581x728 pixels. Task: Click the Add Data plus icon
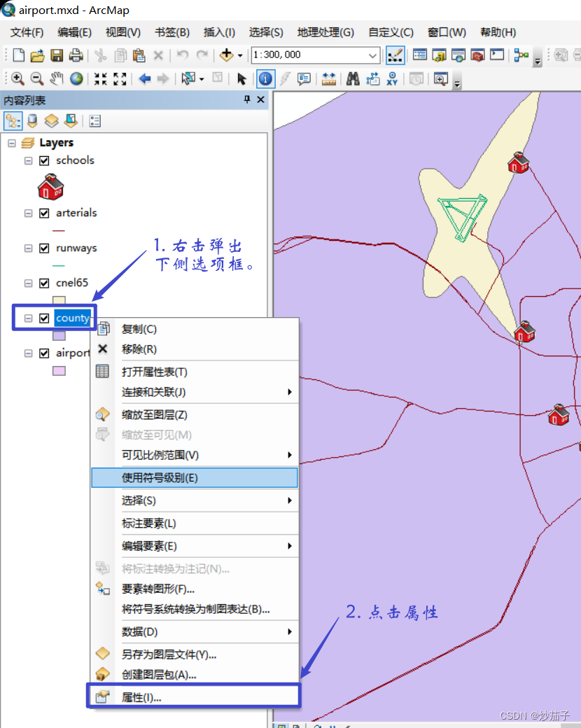click(227, 55)
